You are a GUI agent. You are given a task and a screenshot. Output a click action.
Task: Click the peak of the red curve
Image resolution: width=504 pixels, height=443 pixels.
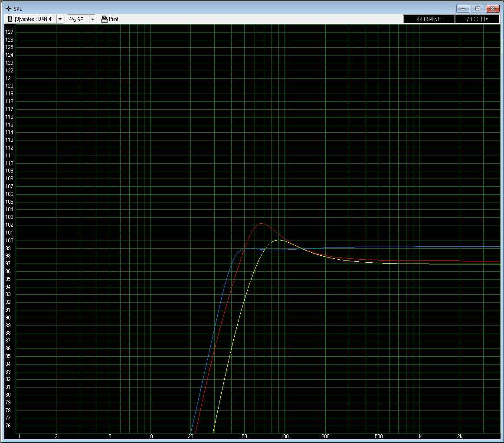pyautogui.click(x=261, y=224)
